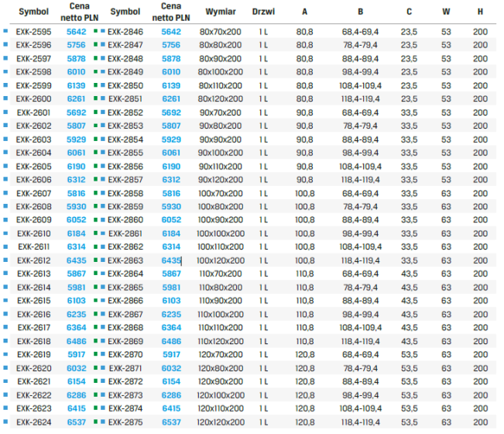Image resolution: width=504 pixels, height=434 pixels.
Task: Select dimension 80x70x200
Action: point(220,32)
